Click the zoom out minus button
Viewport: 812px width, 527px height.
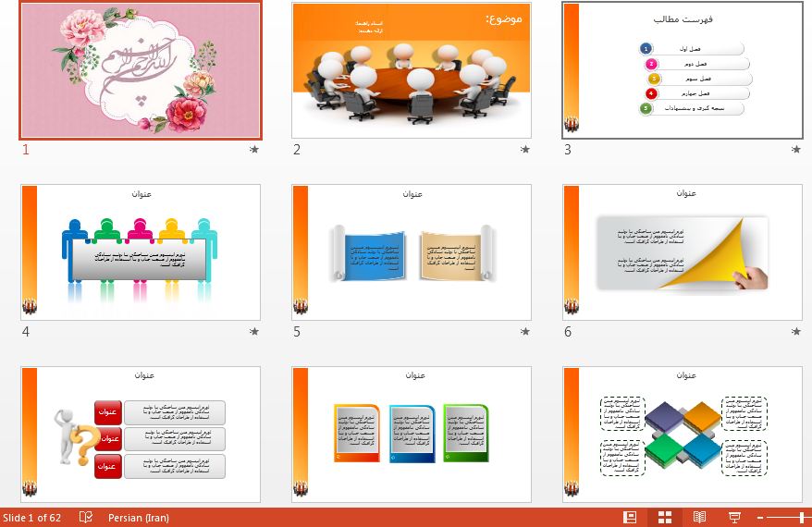click(760, 517)
